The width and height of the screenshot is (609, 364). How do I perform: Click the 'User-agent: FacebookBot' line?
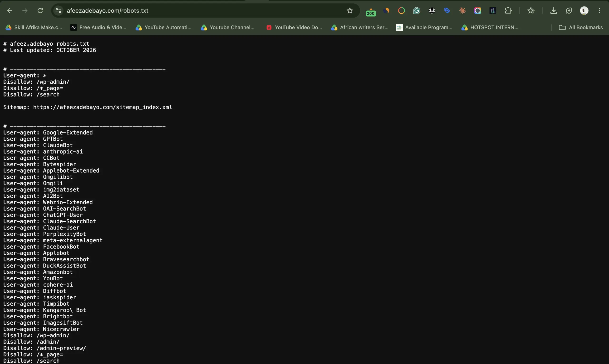[41, 247]
